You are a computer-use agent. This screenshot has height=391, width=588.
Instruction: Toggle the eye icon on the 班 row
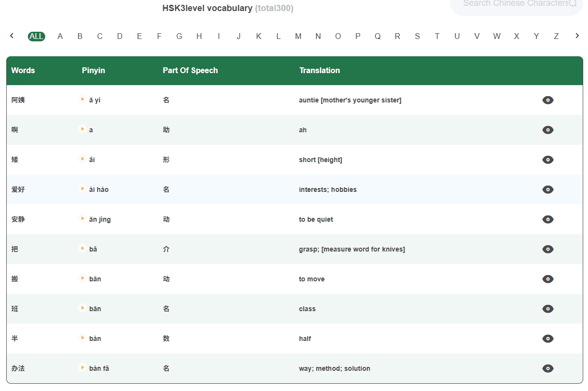click(548, 308)
